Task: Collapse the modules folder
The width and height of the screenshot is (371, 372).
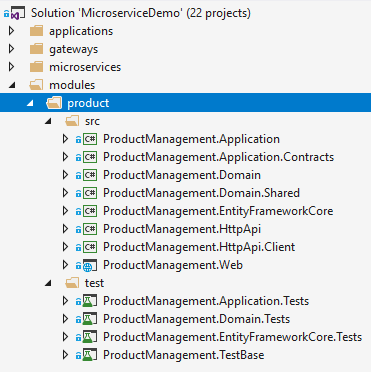Action: tap(12, 86)
